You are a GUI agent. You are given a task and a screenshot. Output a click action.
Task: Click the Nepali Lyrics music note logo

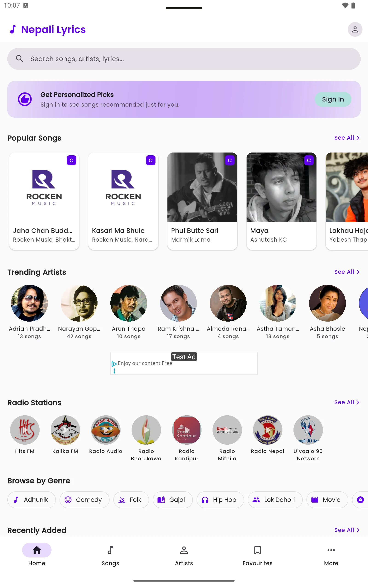13,29
